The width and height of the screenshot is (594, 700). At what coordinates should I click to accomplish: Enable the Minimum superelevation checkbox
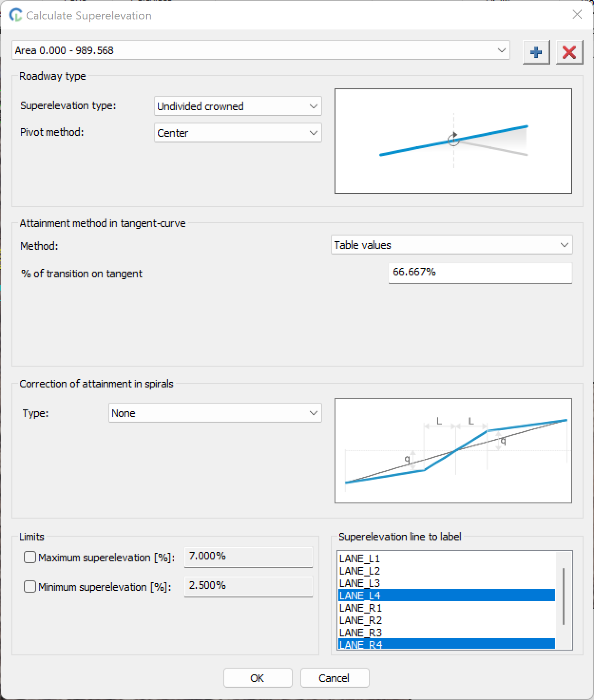pos(30,586)
